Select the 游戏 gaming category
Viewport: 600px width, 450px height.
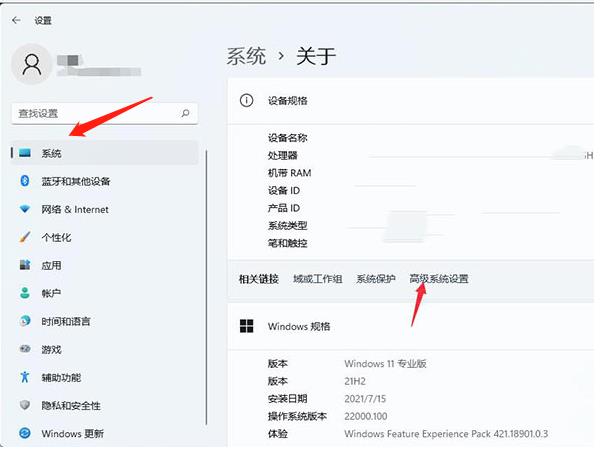click(x=51, y=349)
